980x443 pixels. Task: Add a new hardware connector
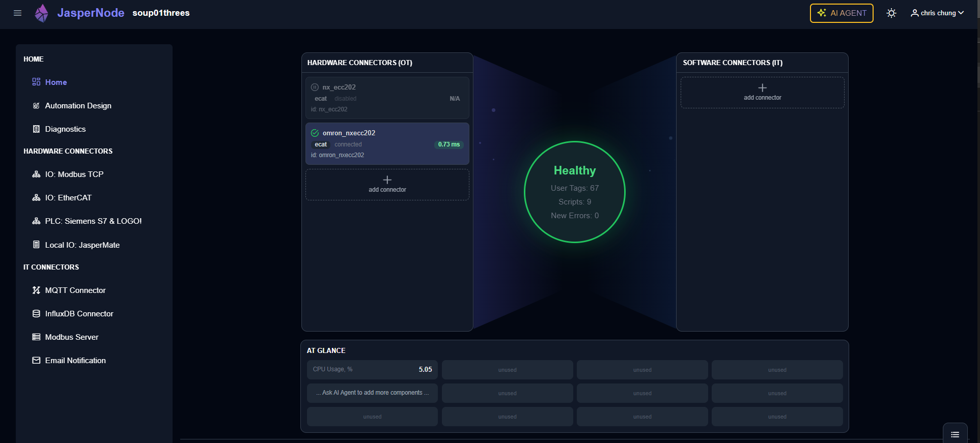pyautogui.click(x=387, y=184)
